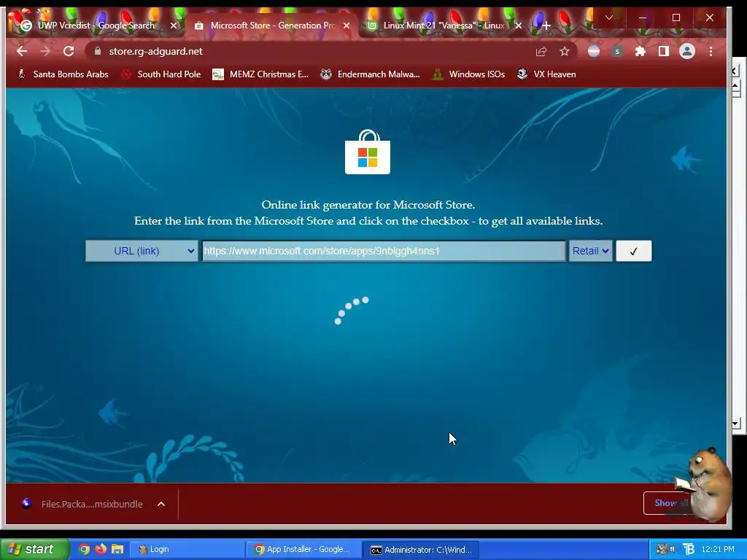
Task: Open VX Heaven bookmark
Action: click(x=546, y=74)
